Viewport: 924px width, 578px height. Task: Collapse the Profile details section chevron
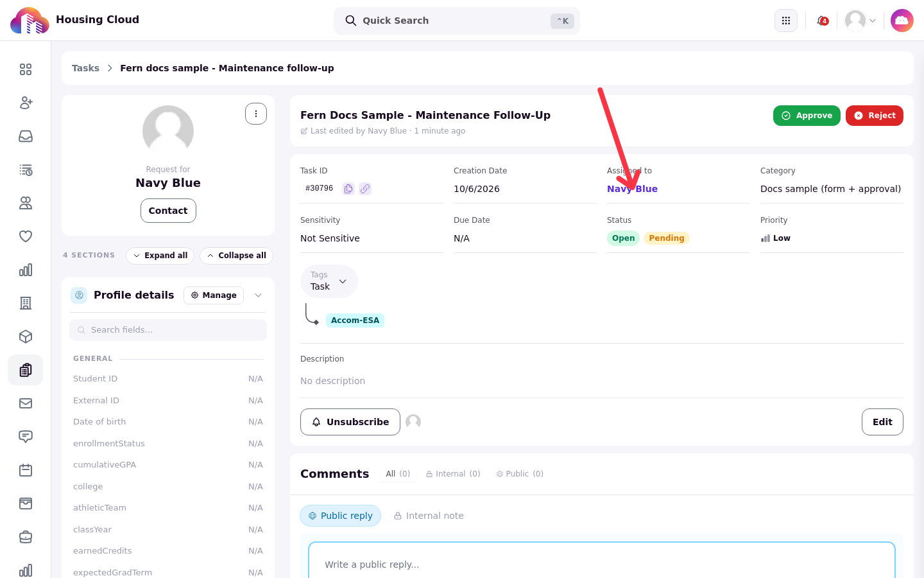[x=258, y=295]
